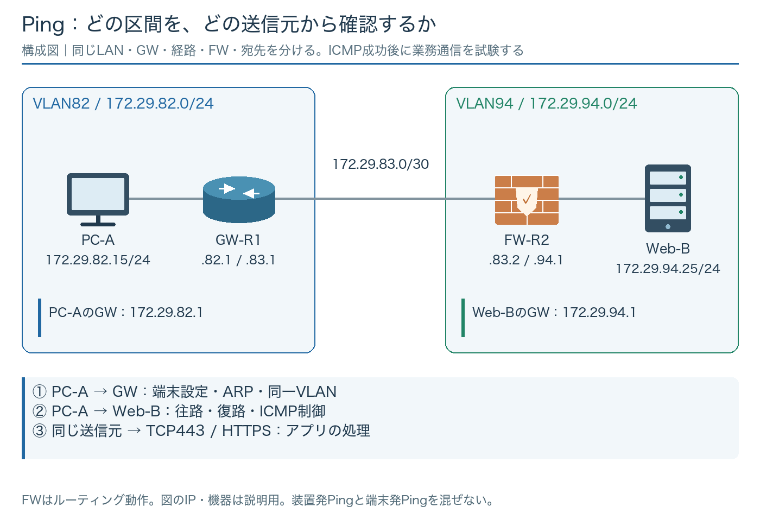The width and height of the screenshot is (760, 532).
Task: Select the address '172.29.82.15/24'
Action: point(98,260)
